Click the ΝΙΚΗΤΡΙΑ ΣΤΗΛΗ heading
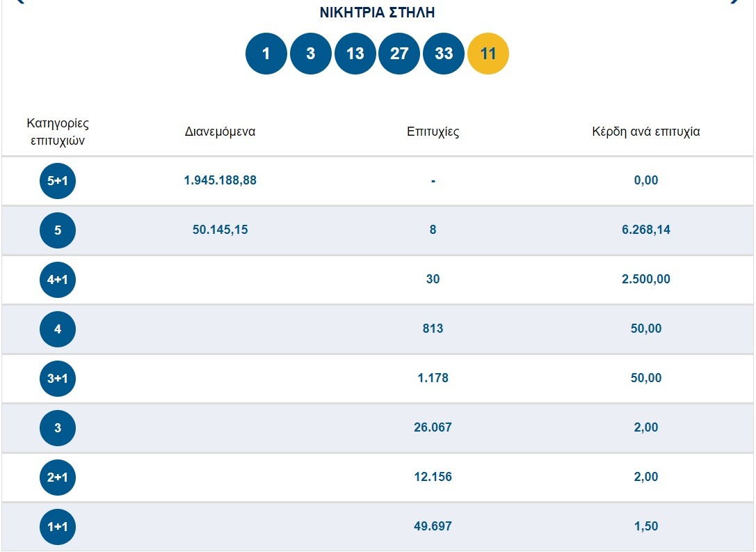The image size is (756, 552). point(377,13)
